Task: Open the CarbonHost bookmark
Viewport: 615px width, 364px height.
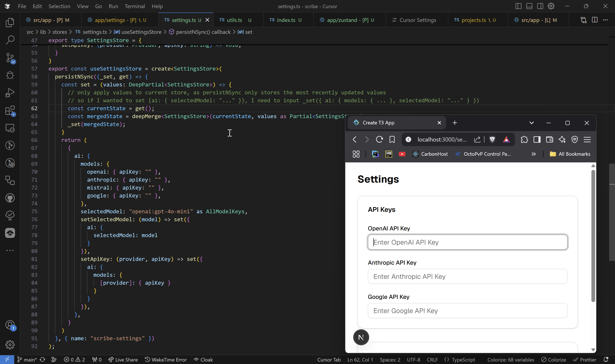Action: click(430, 154)
